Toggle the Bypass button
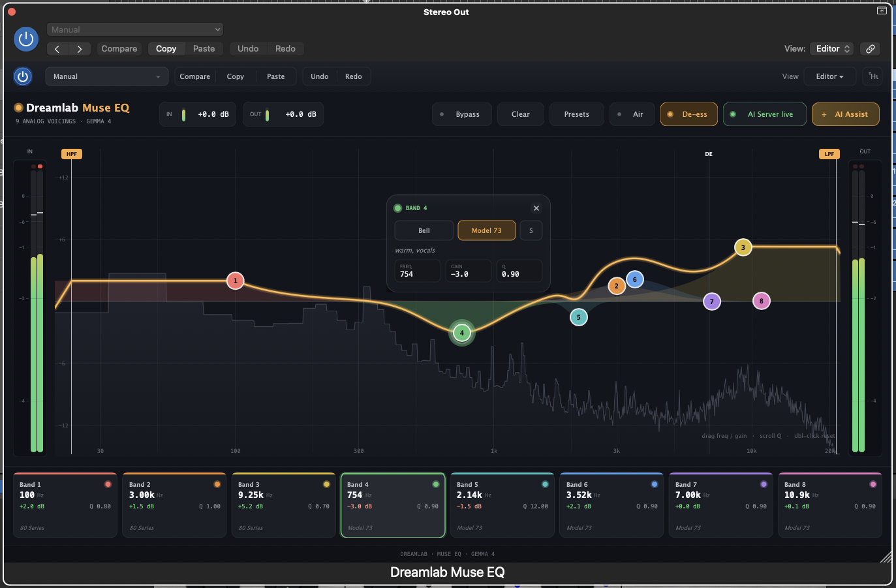This screenshot has height=588, width=896. [x=461, y=114]
